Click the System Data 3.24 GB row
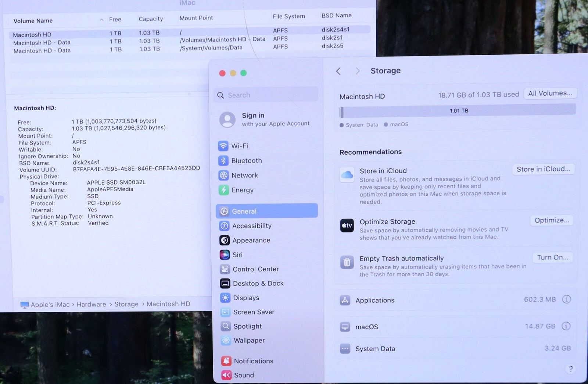The width and height of the screenshot is (588, 384). (x=456, y=348)
